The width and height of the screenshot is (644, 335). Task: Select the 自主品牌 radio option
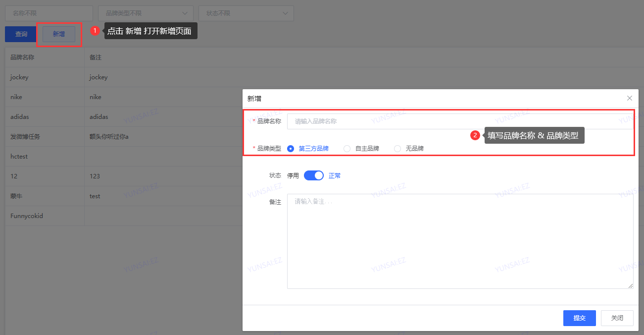point(347,148)
